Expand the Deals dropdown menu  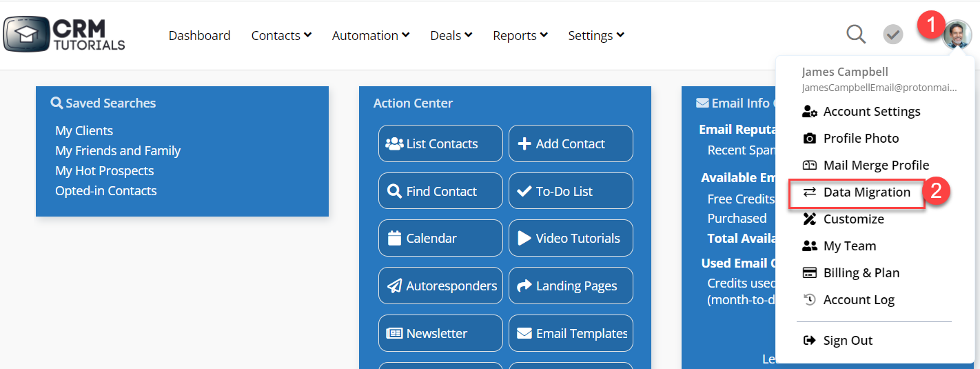[451, 35]
